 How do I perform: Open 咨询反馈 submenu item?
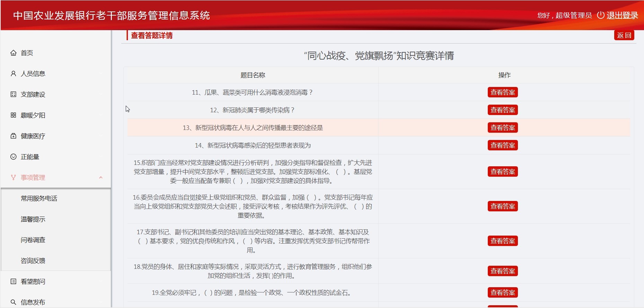pos(33,261)
